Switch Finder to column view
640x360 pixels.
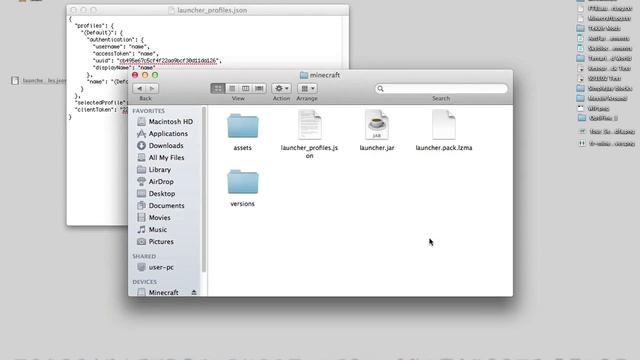click(x=245, y=89)
